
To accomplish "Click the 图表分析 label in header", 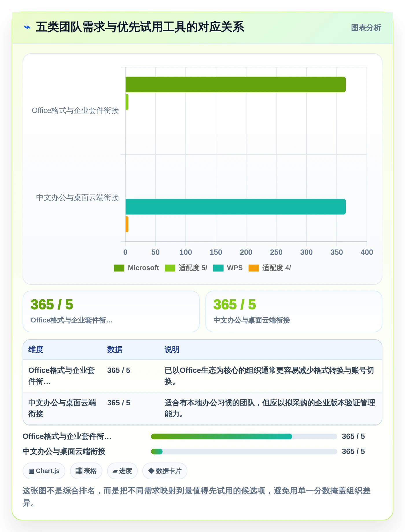I will [x=366, y=28].
